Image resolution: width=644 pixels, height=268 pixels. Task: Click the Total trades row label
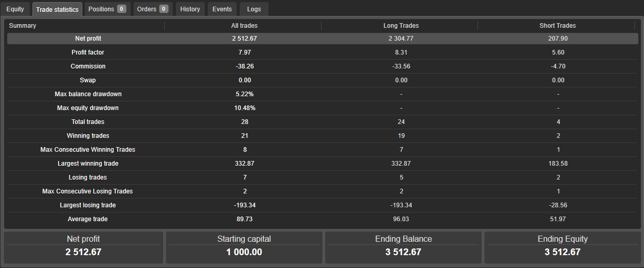coord(87,122)
